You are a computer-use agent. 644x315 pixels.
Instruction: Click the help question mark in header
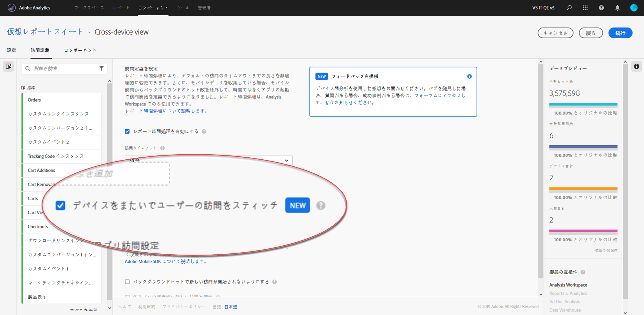pyautogui.click(x=601, y=8)
